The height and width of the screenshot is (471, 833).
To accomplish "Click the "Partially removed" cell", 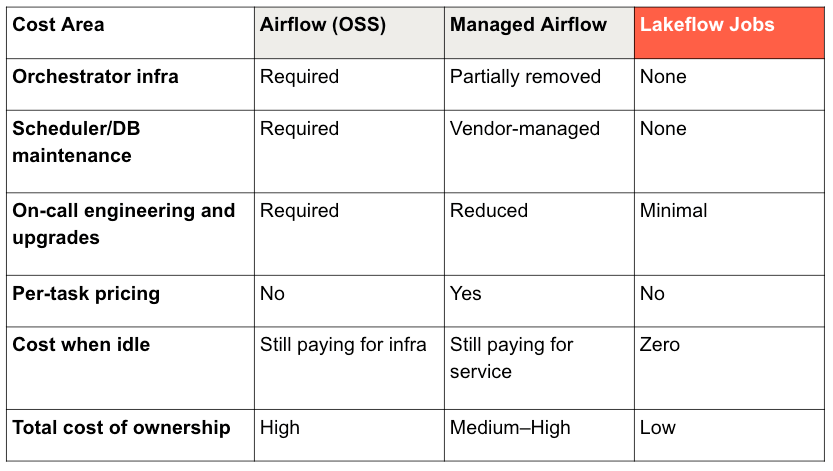I will click(x=525, y=77).
